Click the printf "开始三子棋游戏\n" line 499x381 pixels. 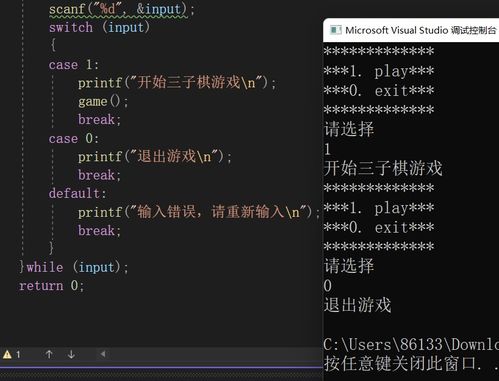(177, 82)
